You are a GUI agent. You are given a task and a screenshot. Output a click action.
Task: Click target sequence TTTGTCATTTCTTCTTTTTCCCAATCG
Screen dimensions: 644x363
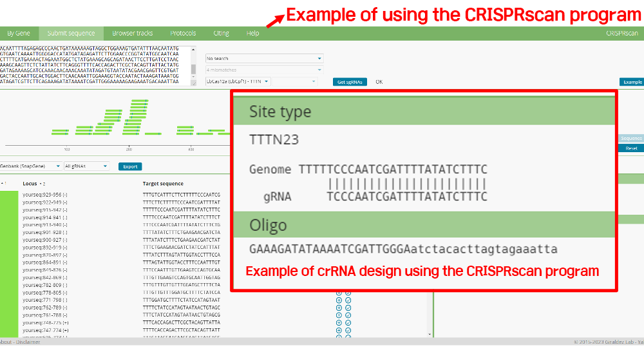(182, 195)
